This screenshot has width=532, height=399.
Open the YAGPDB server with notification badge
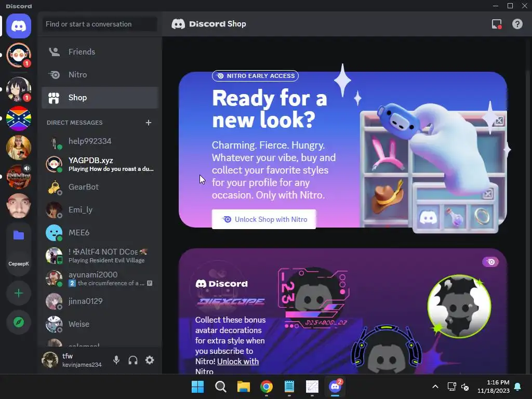pyautogui.click(x=19, y=55)
